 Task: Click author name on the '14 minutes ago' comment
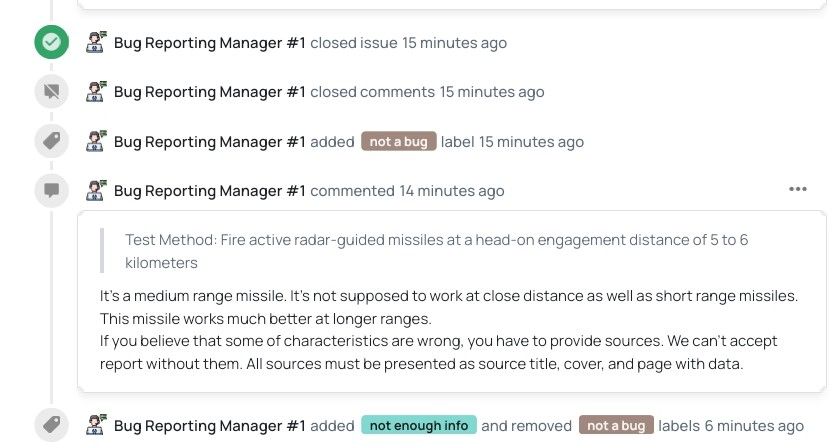tap(210, 191)
